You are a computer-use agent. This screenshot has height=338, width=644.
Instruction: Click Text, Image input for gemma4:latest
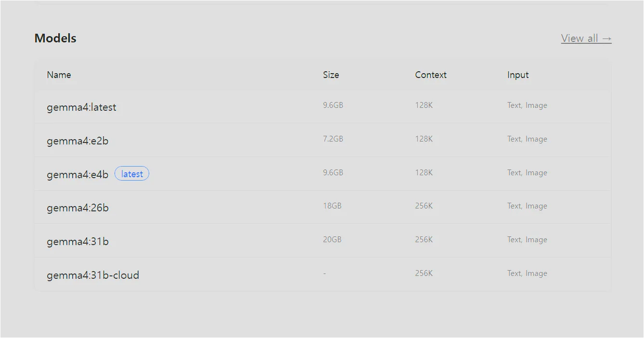tap(527, 105)
